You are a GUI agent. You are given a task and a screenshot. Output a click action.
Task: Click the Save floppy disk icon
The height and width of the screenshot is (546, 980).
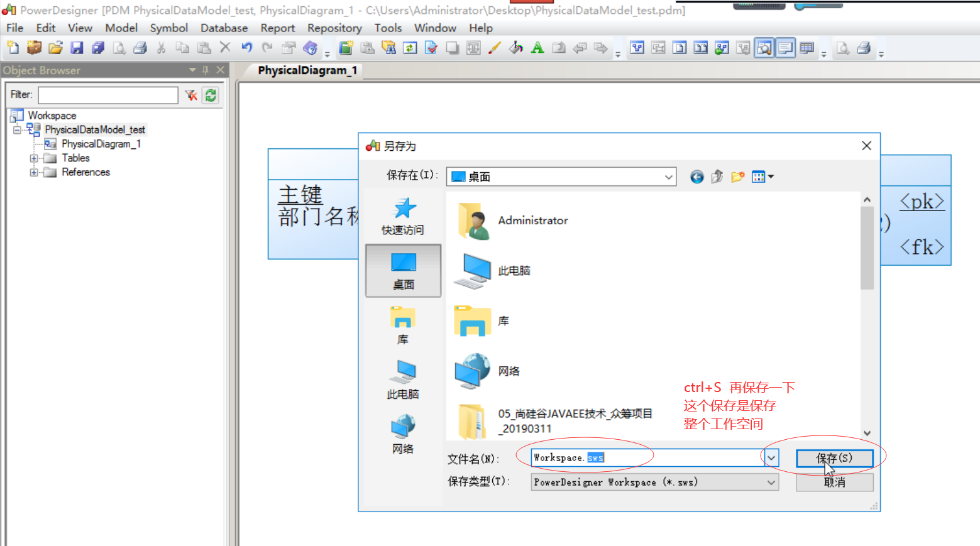click(77, 48)
